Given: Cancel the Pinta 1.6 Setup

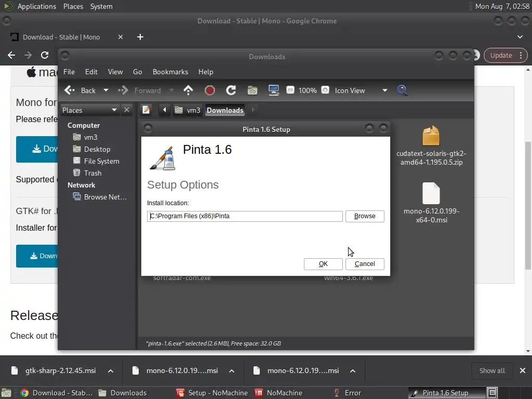Looking at the screenshot, I should (x=365, y=264).
